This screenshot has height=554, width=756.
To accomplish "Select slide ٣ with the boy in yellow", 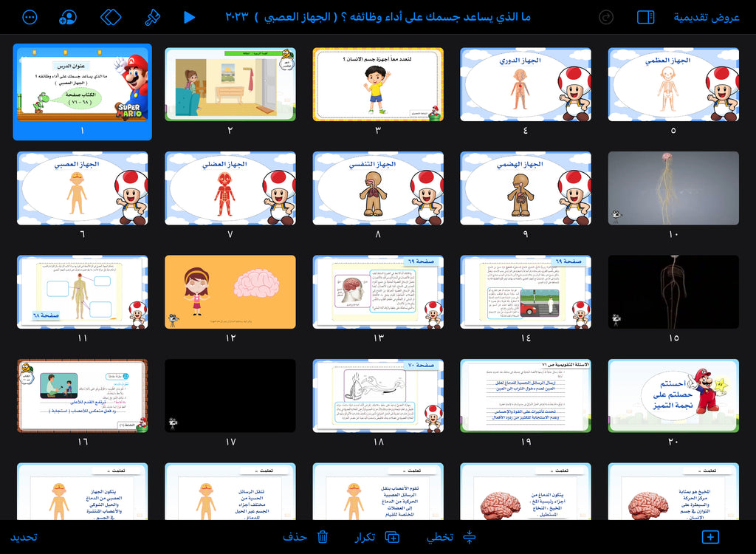I will [x=378, y=84].
